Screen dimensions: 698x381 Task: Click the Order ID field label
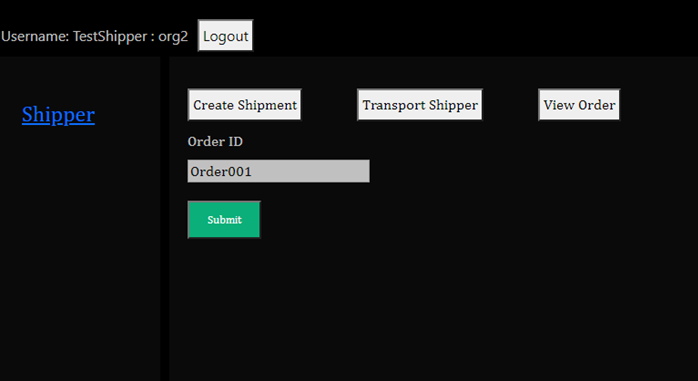click(x=215, y=142)
